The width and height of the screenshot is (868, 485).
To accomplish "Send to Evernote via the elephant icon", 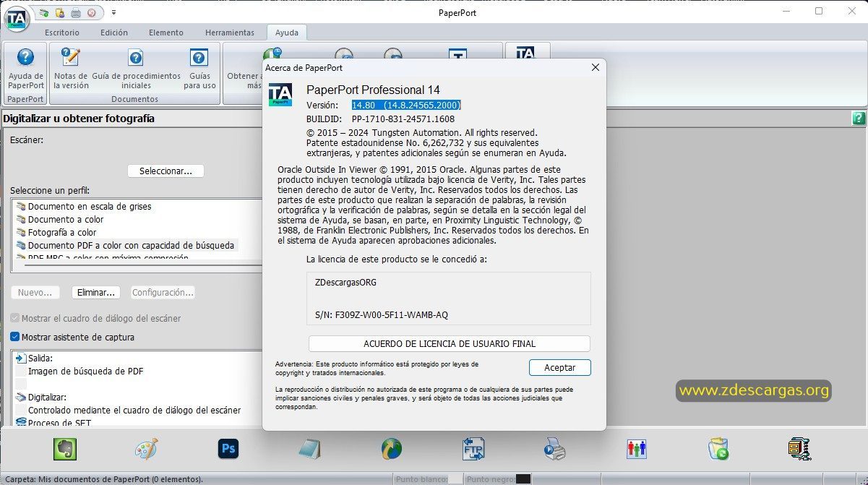I will click(65, 449).
